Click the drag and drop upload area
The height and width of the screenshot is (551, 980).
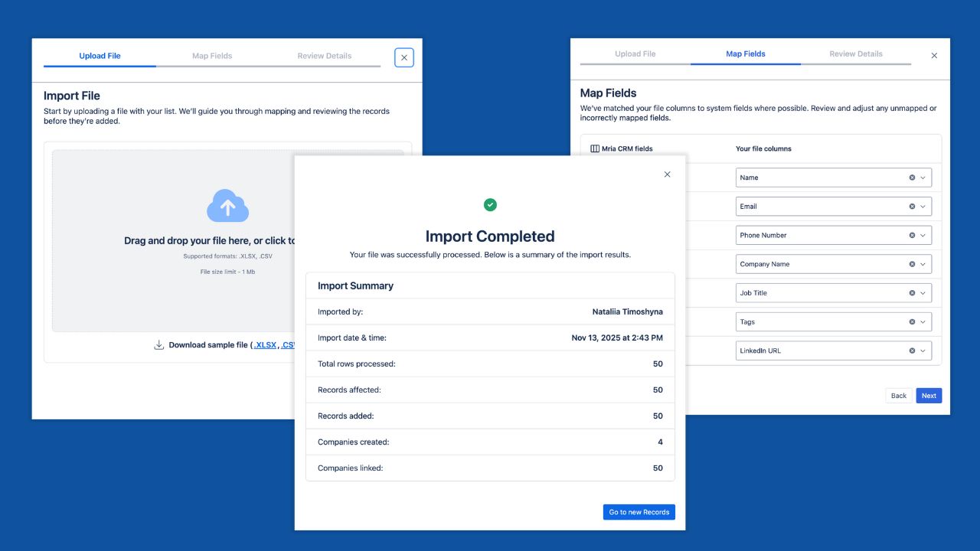pos(227,240)
